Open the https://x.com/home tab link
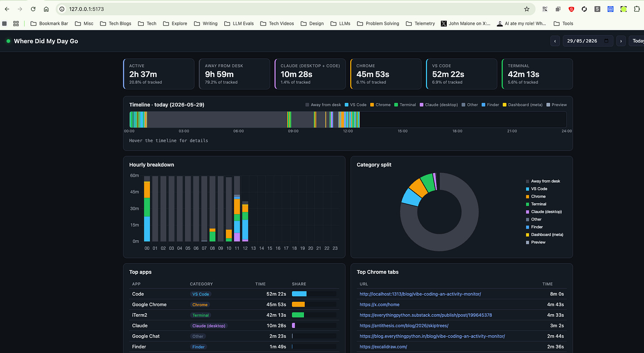 click(379, 304)
